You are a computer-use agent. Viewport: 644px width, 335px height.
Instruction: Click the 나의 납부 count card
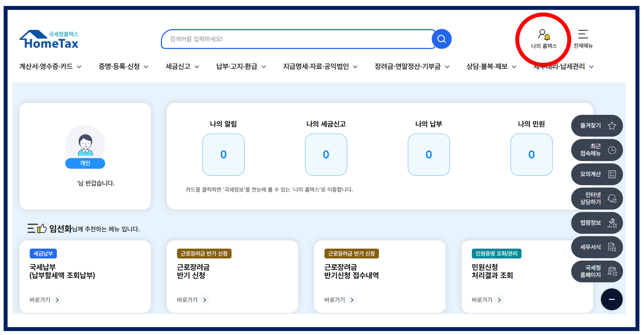[429, 155]
